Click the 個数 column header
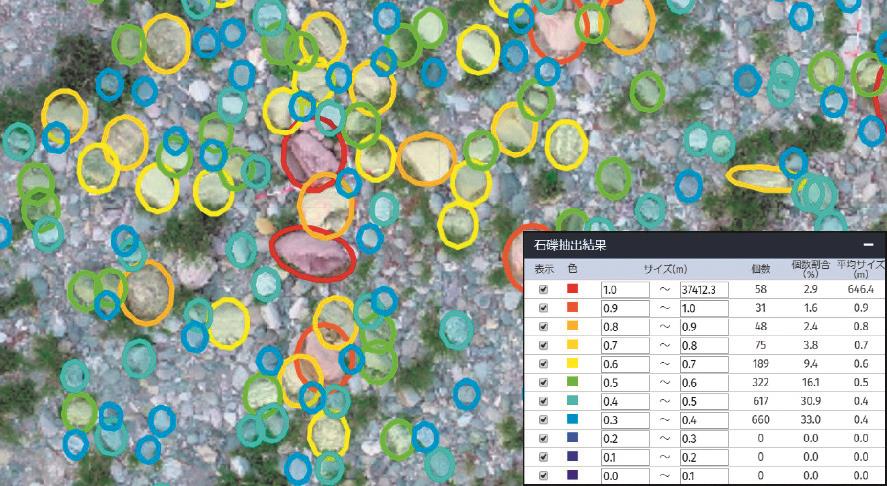This screenshot has height=486, width=887. [759, 268]
